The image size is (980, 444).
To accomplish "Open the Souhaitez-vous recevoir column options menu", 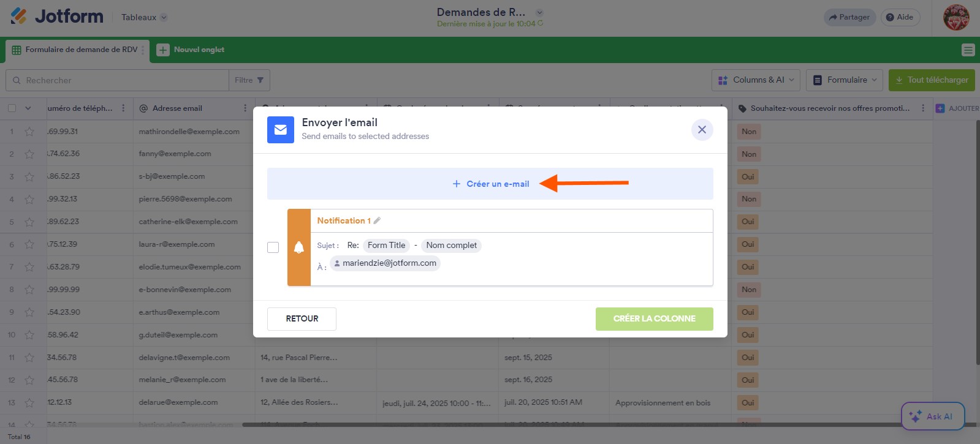I will pos(923,108).
